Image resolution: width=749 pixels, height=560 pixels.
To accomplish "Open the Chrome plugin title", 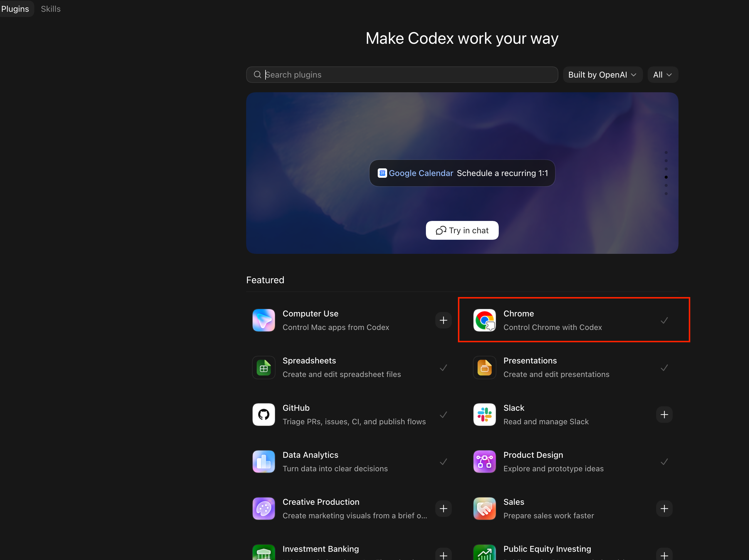I will tap(518, 314).
